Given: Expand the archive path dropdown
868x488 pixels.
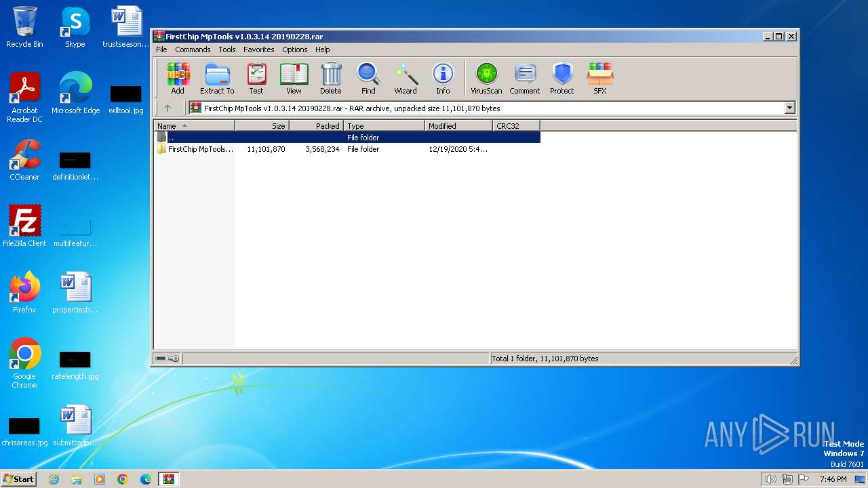Looking at the screenshot, I should (x=789, y=108).
